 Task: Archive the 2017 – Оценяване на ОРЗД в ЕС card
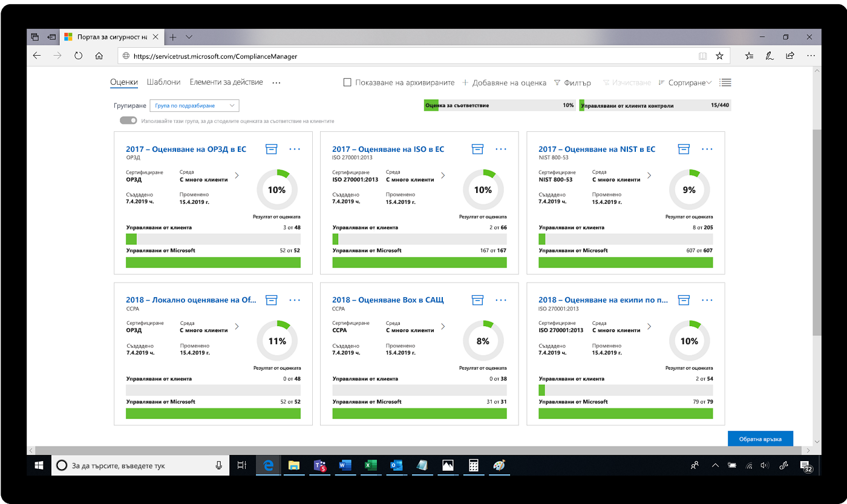click(272, 149)
